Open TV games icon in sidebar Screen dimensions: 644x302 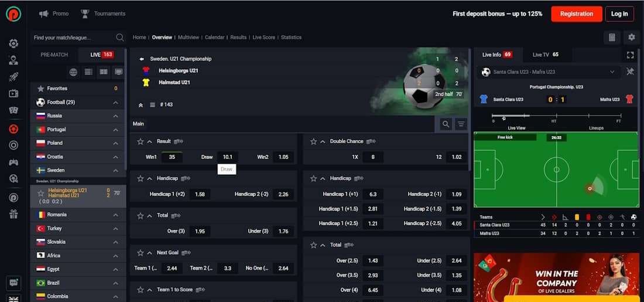coord(13,93)
